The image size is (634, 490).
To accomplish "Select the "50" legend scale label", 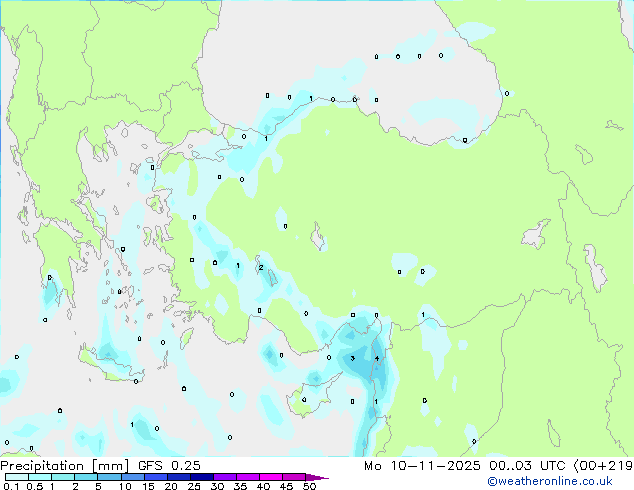I will pos(310,486).
